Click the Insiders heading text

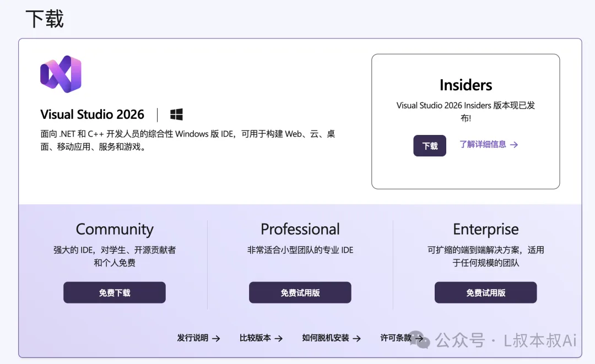click(x=466, y=85)
